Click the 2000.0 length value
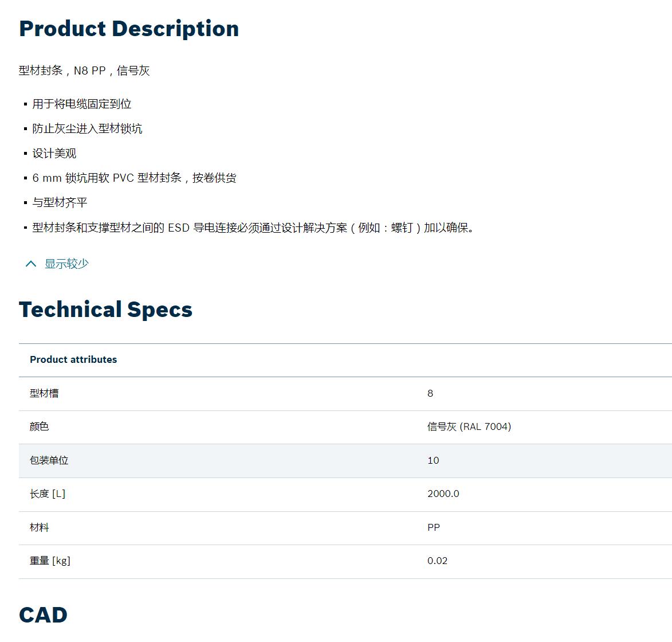 pos(443,494)
